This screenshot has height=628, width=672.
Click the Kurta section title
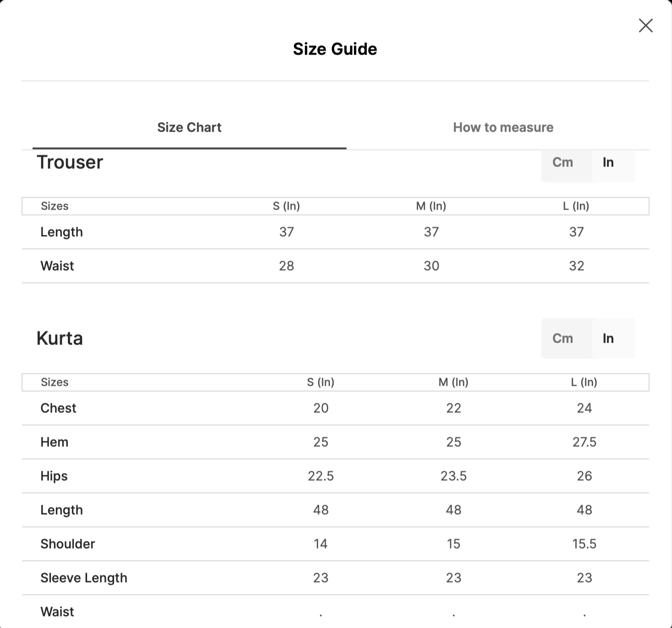[60, 339]
